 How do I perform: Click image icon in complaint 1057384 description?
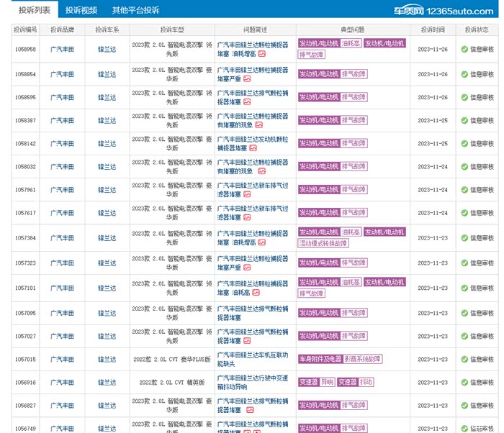coord(262,243)
